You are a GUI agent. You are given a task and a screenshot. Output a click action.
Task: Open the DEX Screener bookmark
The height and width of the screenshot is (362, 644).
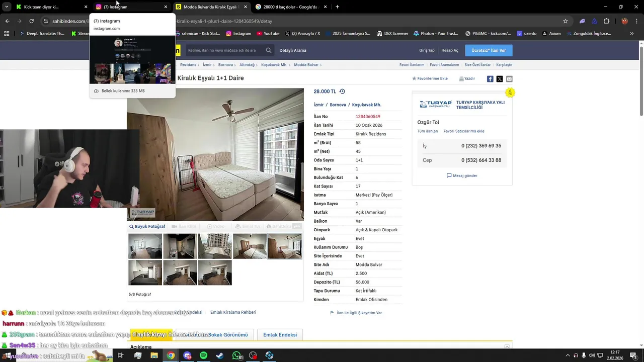pyautogui.click(x=391, y=34)
